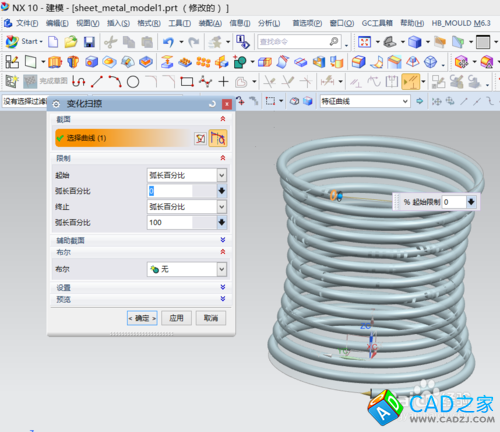Click the Undo arrow icon

(x=168, y=42)
